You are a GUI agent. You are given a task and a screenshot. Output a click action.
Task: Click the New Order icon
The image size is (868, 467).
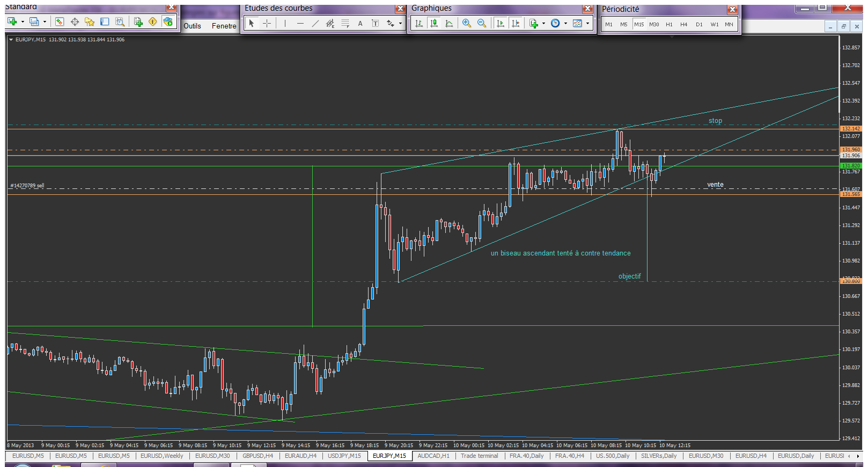138,21
